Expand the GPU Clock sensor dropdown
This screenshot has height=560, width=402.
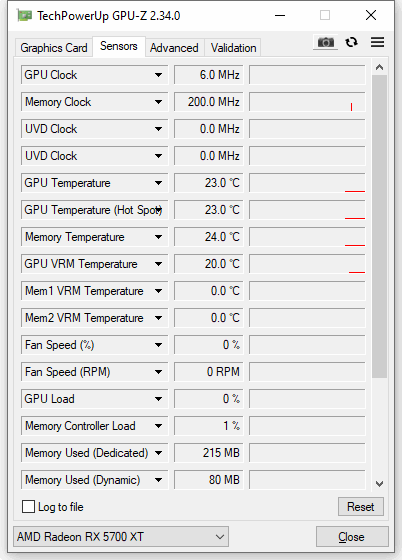(159, 75)
